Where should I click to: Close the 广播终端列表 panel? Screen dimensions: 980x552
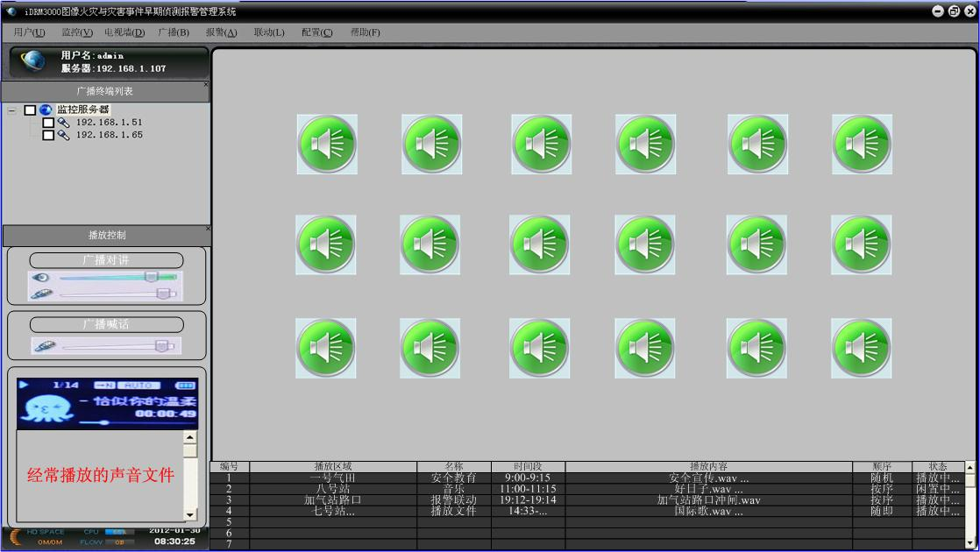point(206,85)
